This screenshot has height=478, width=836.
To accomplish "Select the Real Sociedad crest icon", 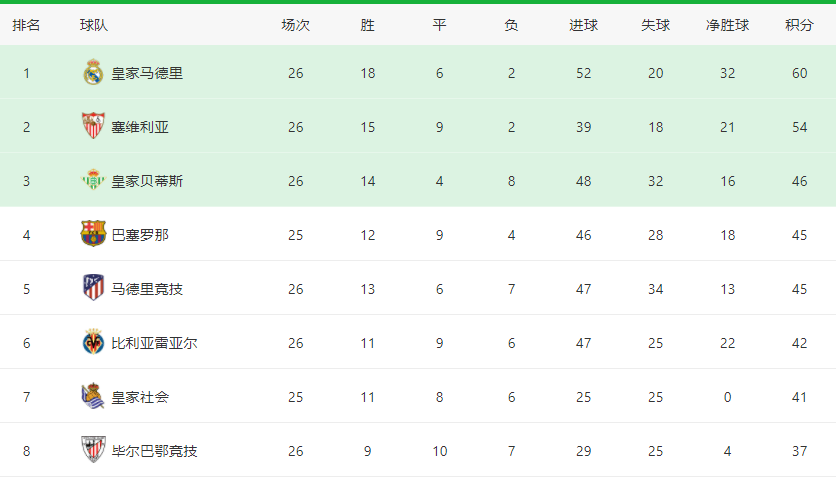I will pyautogui.click(x=93, y=396).
